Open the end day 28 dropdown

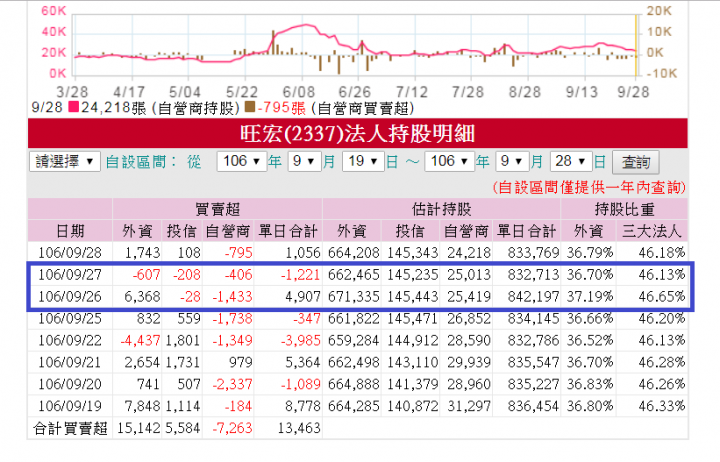(571, 162)
